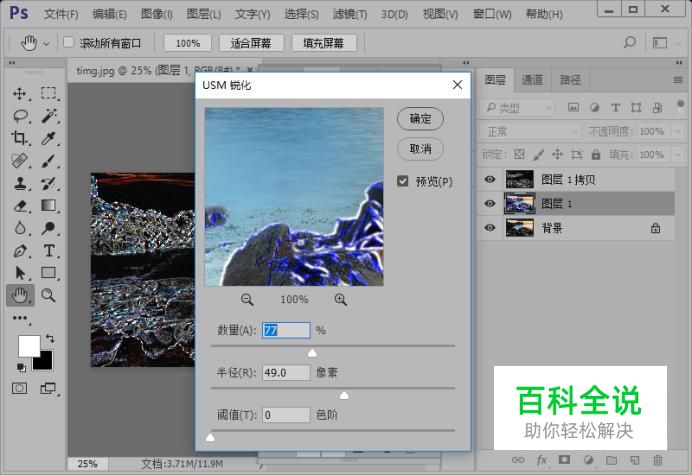Image resolution: width=692 pixels, height=475 pixels.
Task: Select the Move tool
Action: point(19,94)
